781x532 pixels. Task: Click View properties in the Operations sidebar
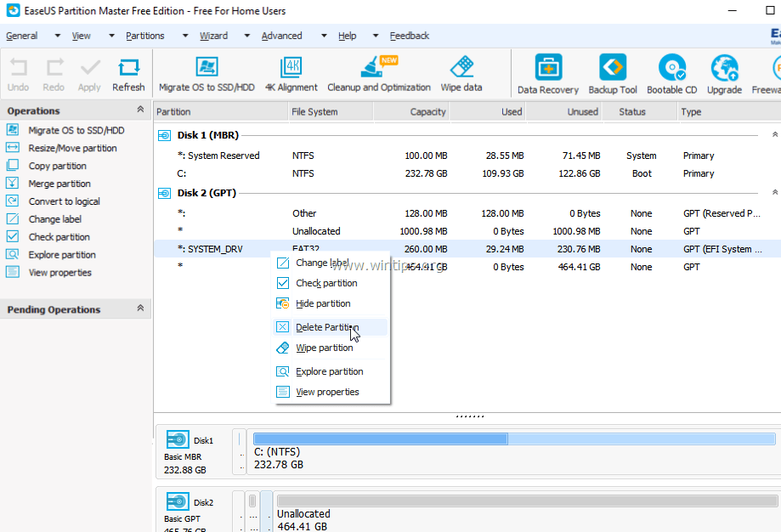[x=59, y=273]
